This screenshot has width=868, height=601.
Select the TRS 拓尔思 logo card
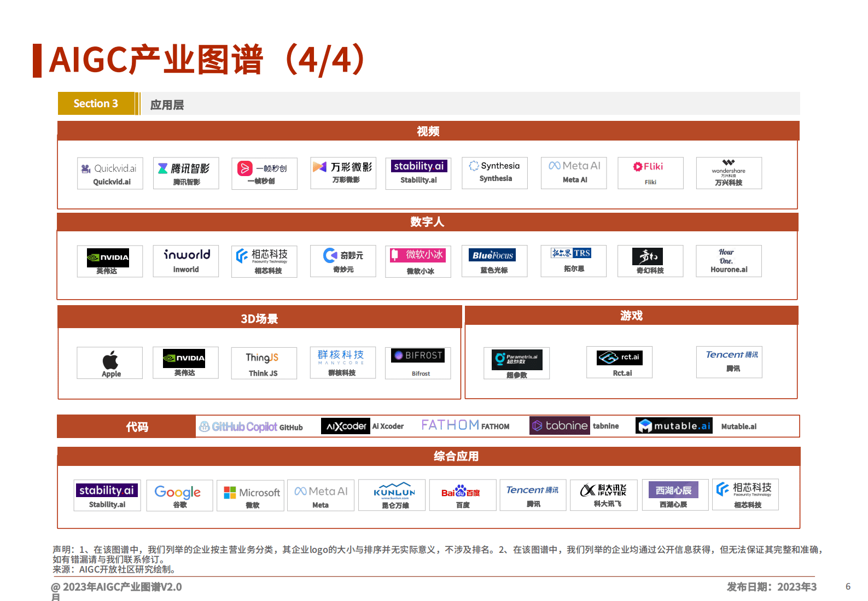coord(574,261)
